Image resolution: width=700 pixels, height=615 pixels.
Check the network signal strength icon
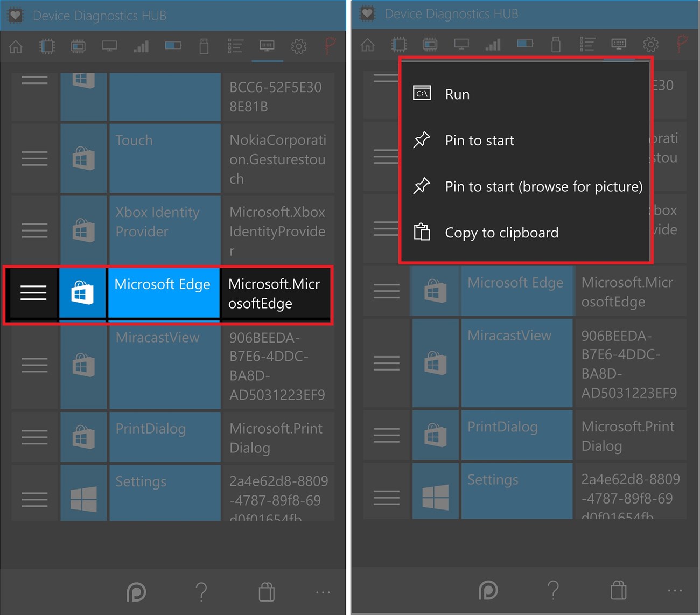pos(141,47)
